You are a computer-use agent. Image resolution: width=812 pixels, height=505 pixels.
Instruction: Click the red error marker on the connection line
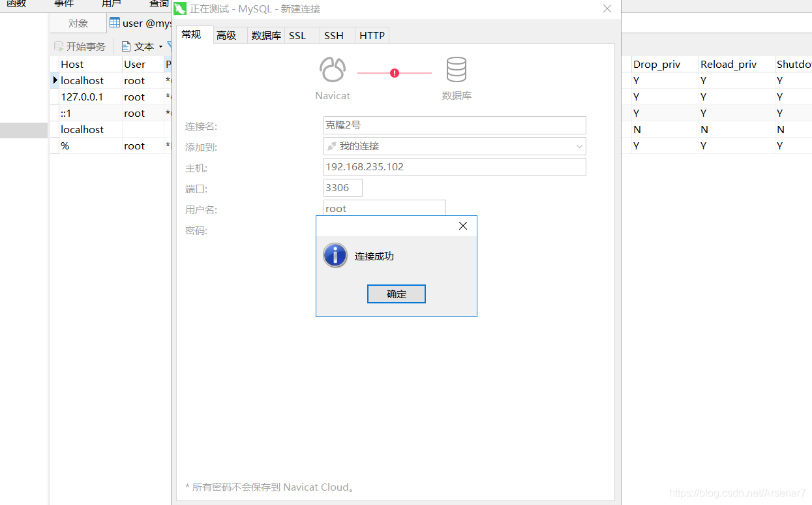pos(395,73)
